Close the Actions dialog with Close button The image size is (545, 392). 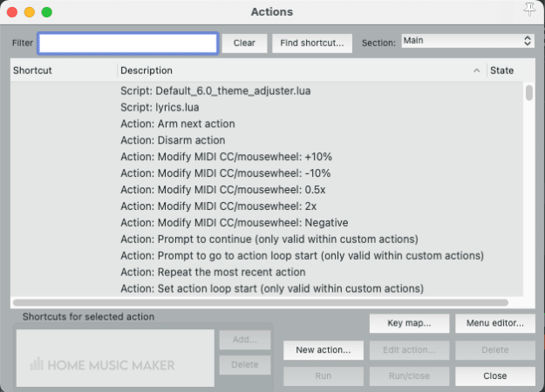pos(495,376)
